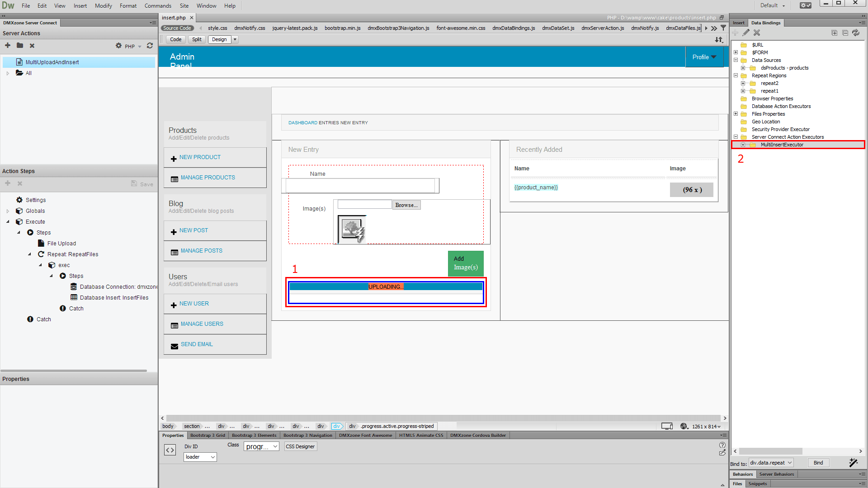Open the Class dropdown in Properties
Screen dimensions: 868x488
261,446
